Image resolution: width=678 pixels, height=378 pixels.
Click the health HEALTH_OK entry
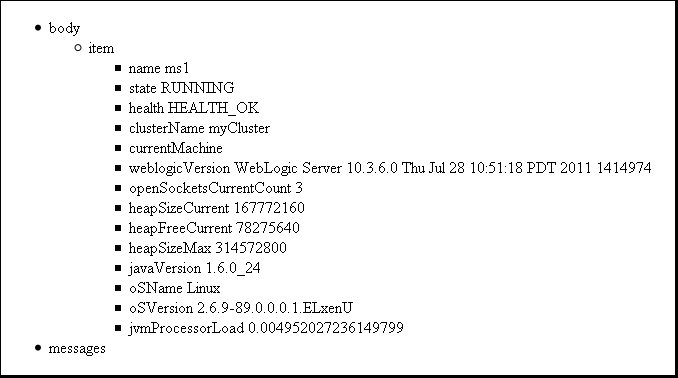point(194,108)
